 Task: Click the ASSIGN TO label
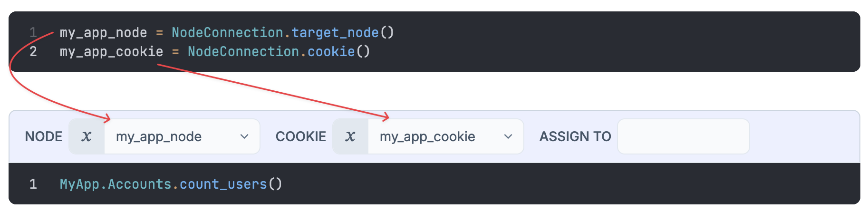pyautogui.click(x=575, y=137)
